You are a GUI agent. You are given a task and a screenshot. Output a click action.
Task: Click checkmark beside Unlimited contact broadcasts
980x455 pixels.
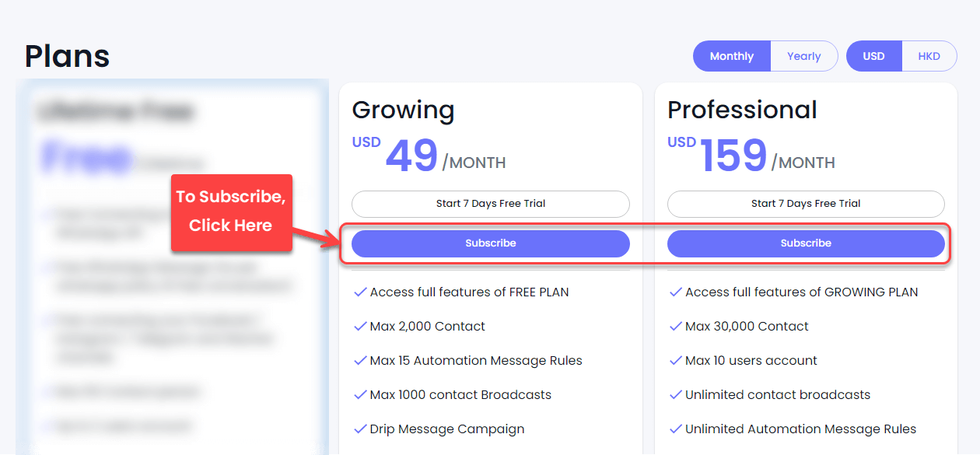pyautogui.click(x=676, y=395)
